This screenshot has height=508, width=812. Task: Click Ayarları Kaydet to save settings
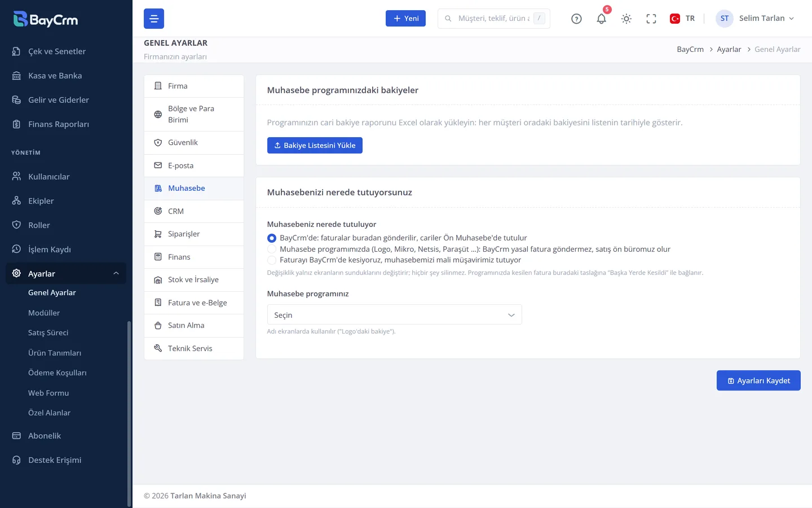758,380
